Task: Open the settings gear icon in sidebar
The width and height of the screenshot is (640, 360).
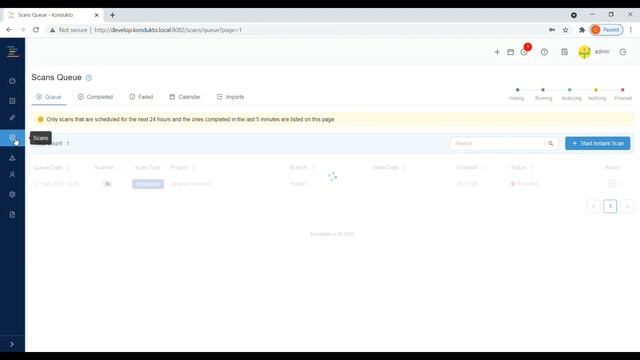Action: [12, 195]
